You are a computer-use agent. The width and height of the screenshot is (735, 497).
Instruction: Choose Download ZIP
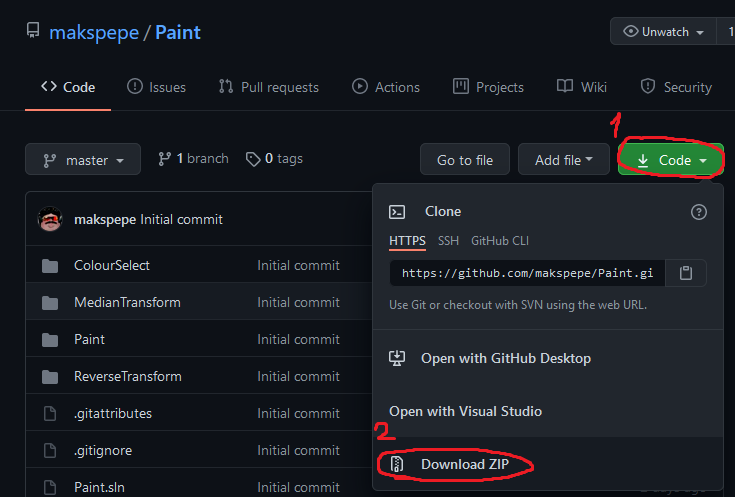pos(465,464)
